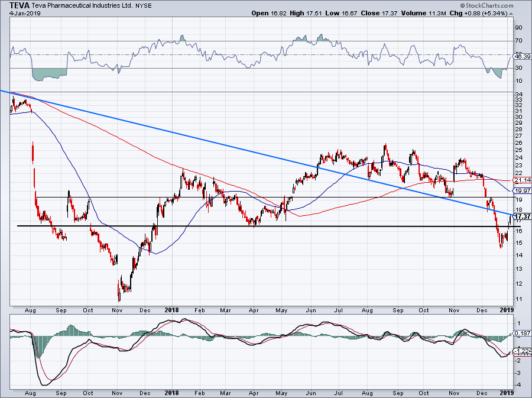Click the 11 label on the price axis
The image size is (532, 398).
(518, 299)
